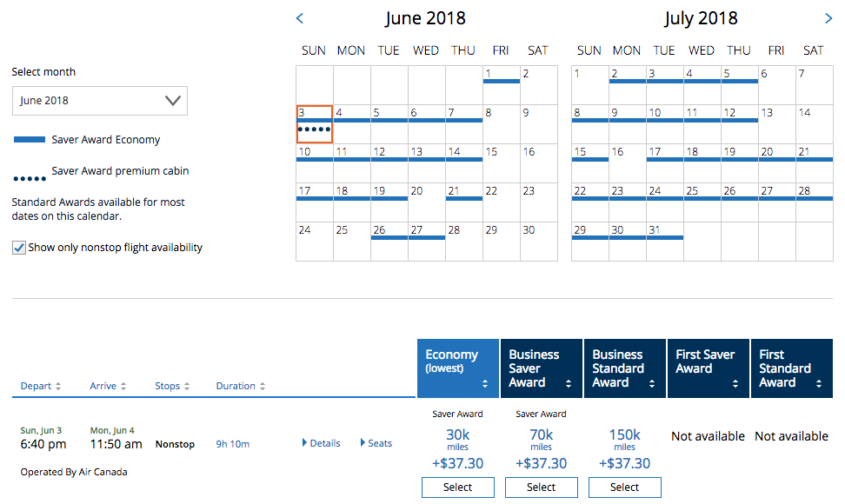Sort flights by Stops column
845x504 pixels.
pos(172,386)
